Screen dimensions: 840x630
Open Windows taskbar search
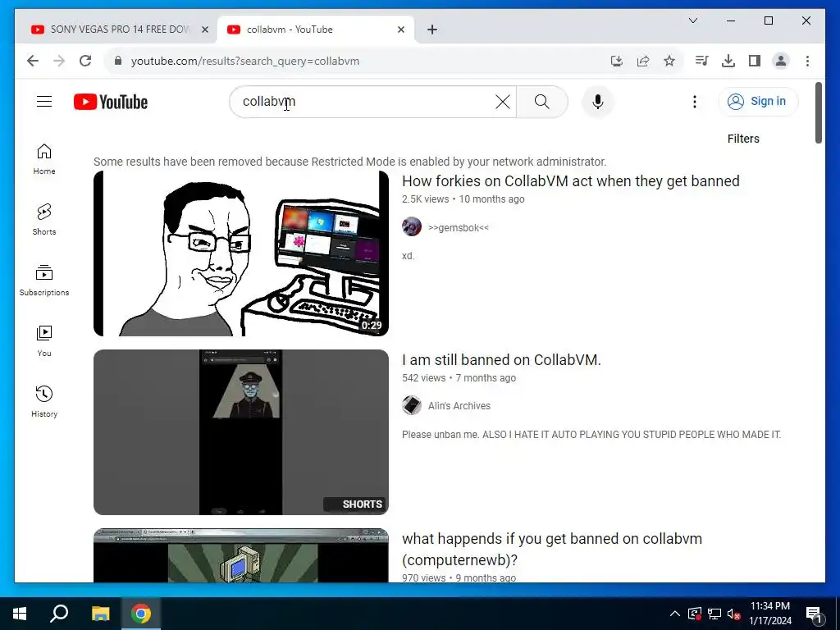click(x=59, y=614)
